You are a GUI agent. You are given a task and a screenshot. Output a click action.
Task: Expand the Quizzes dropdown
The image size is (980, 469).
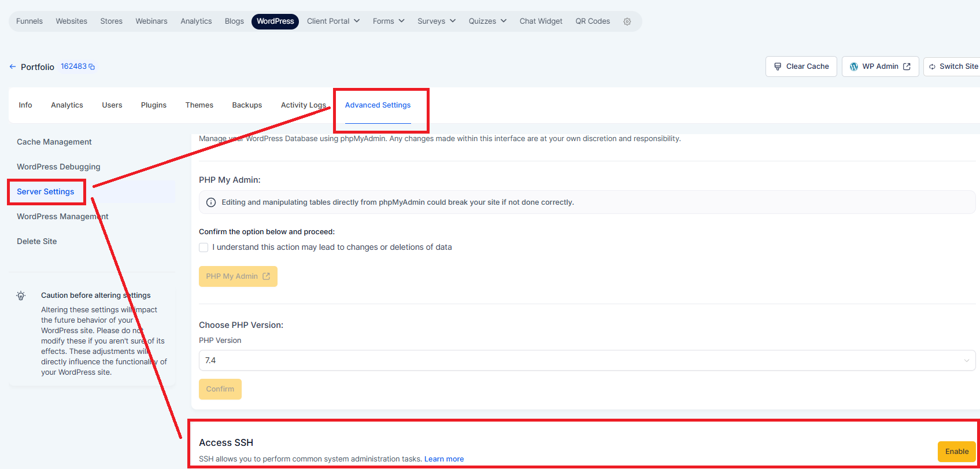487,21
